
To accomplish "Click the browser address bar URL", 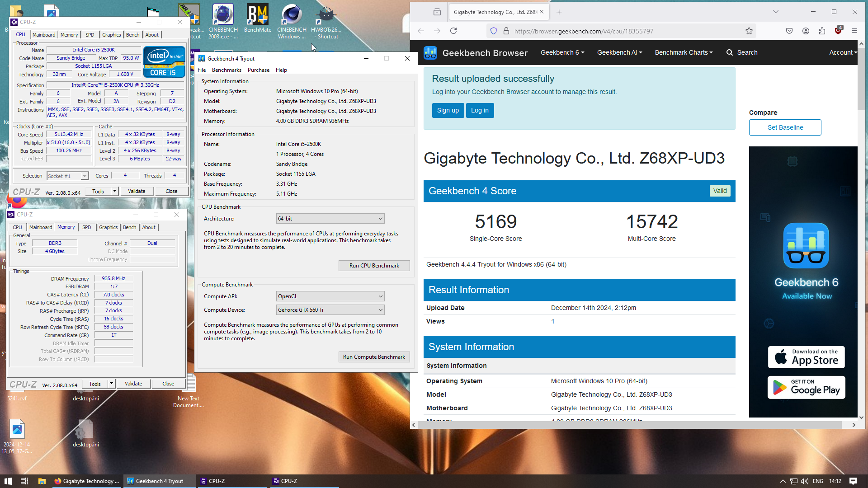I will tap(584, 31).
